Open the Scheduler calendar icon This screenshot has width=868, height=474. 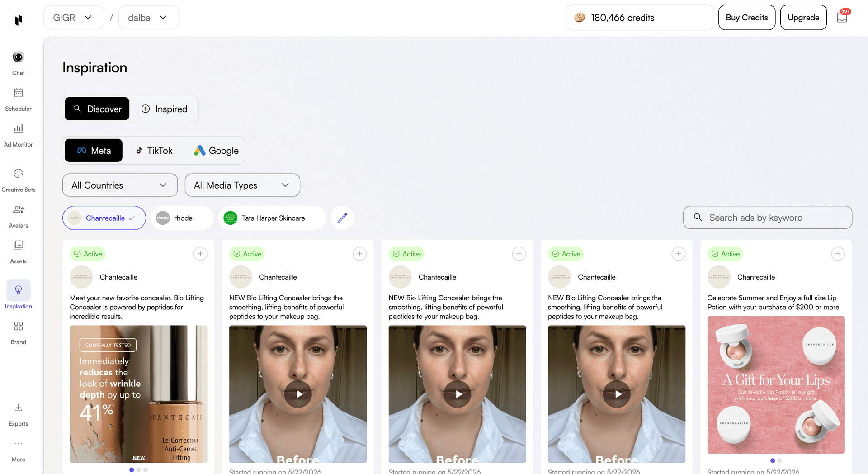pos(18,93)
